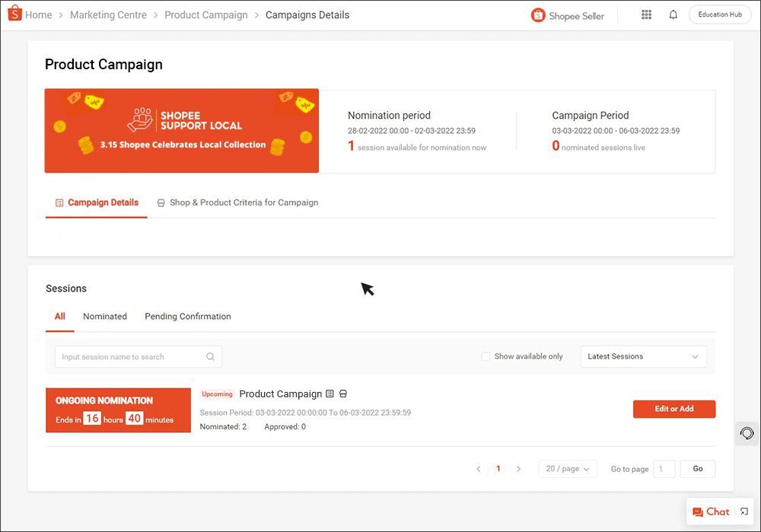Viewport: 761px width, 532px height.
Task: Open the Latest Sessions dropdown
Action: coord(643,356)
